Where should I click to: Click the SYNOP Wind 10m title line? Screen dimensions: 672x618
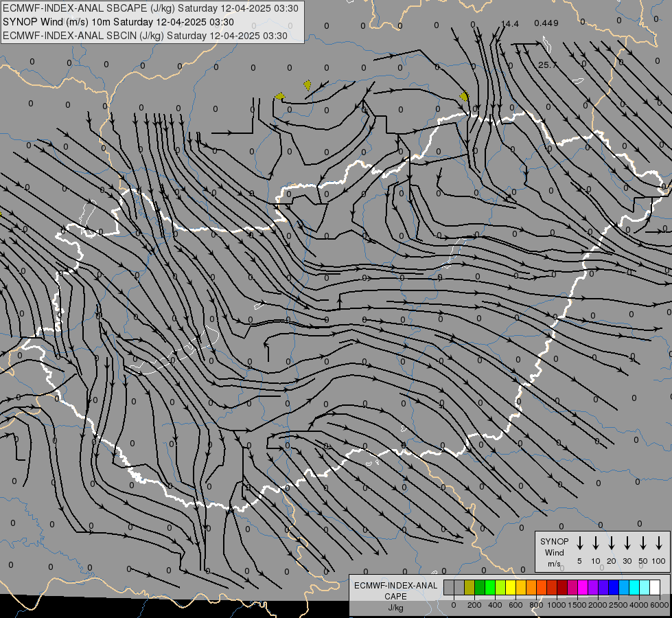pyautogui.click(x=118, y=22)
